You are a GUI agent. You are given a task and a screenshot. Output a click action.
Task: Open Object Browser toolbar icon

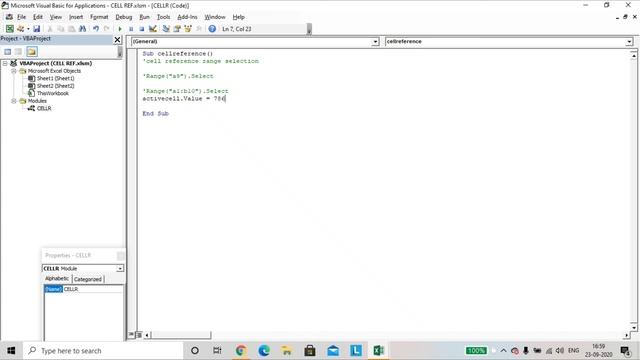(x=188, y=29)
